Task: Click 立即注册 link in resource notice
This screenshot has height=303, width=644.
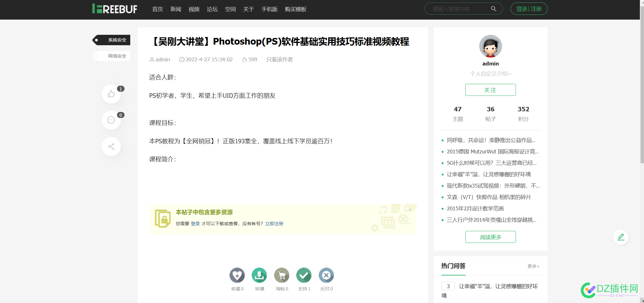Action: [274, 224]
